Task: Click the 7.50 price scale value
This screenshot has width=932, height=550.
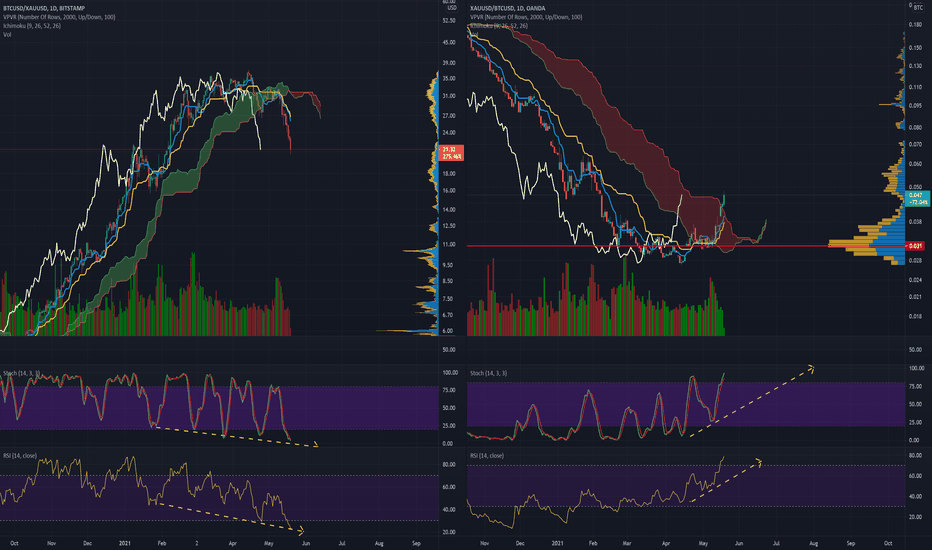Action: (x=449, y=299)
